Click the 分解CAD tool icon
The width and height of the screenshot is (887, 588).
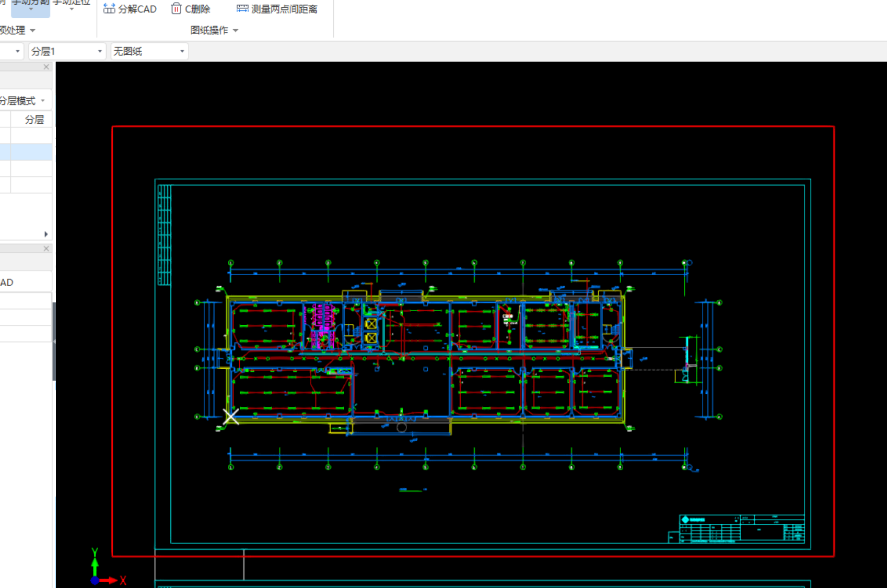click(x=109, y=8)
